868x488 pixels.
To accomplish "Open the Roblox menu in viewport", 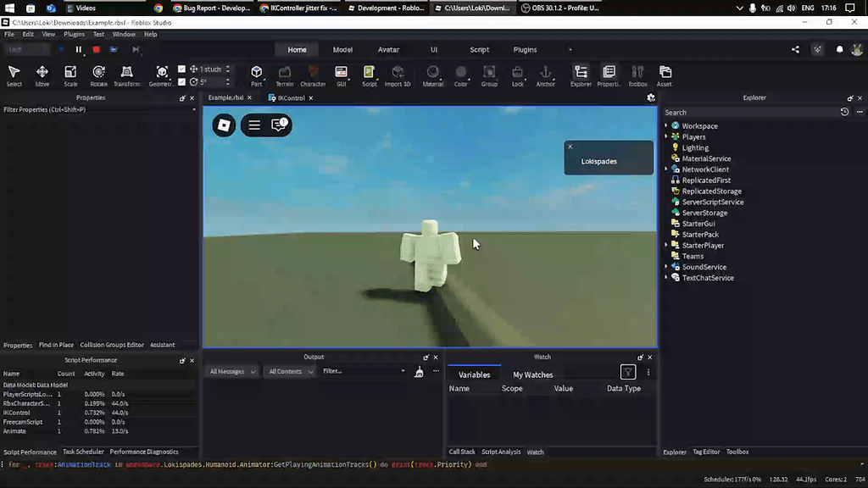I will [224, 125].
